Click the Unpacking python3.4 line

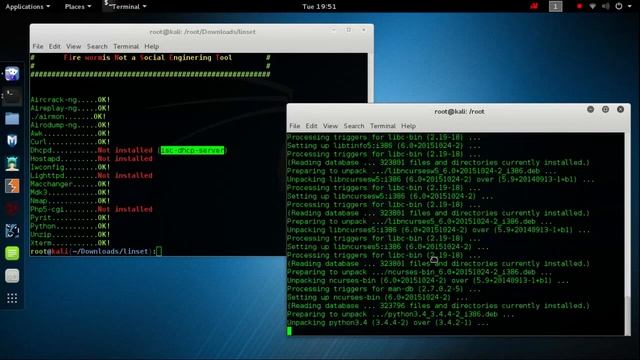388,323
